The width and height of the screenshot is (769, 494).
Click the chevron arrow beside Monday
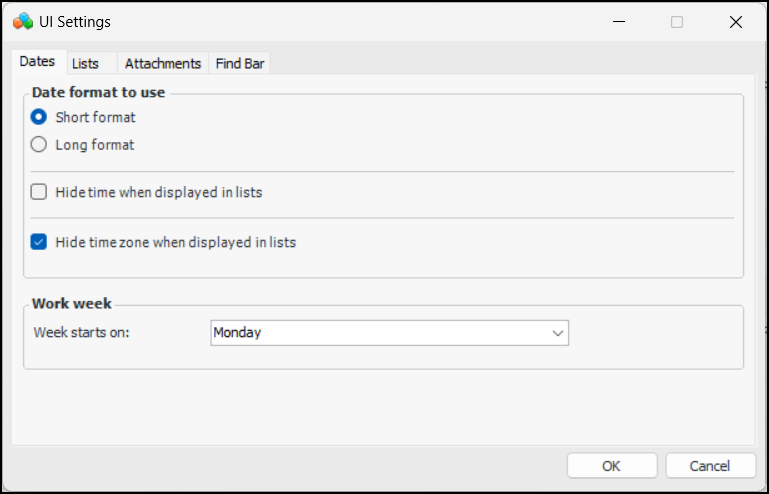tap(557, 333)
